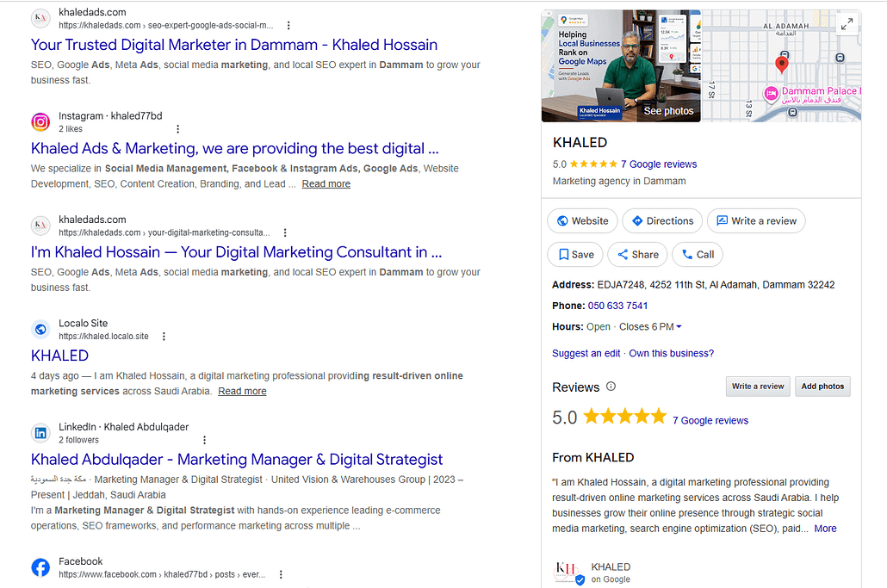Open the three-dot menu for the LinkedIn Khaled Abdulqader result
The image size is (887, 588).
(x=204, y=440)
